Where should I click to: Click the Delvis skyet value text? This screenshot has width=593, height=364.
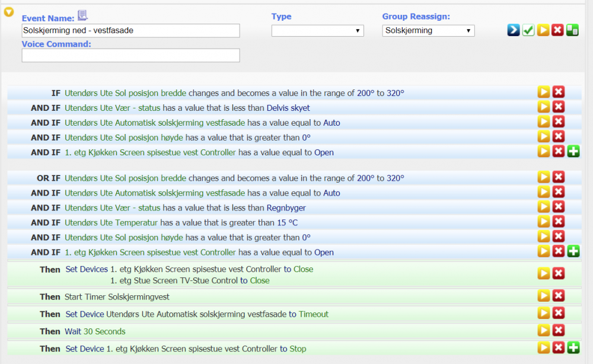click(x=288, y=108)
